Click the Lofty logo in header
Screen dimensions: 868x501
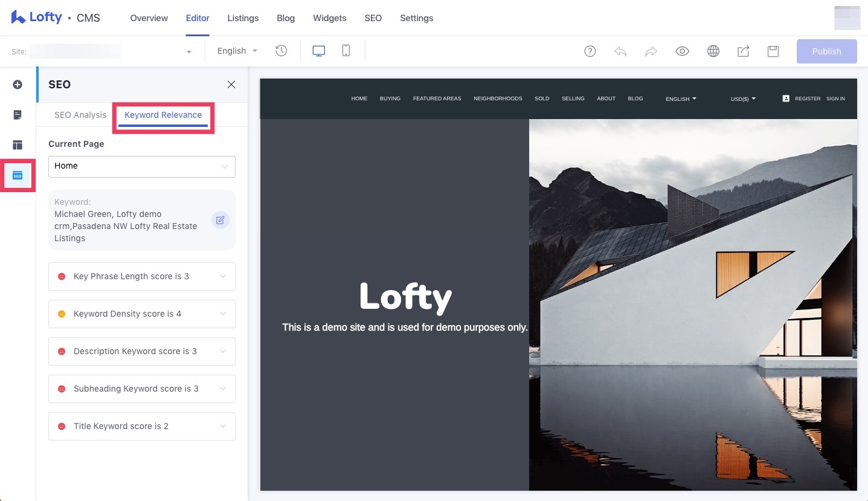(x=37, y=18)
